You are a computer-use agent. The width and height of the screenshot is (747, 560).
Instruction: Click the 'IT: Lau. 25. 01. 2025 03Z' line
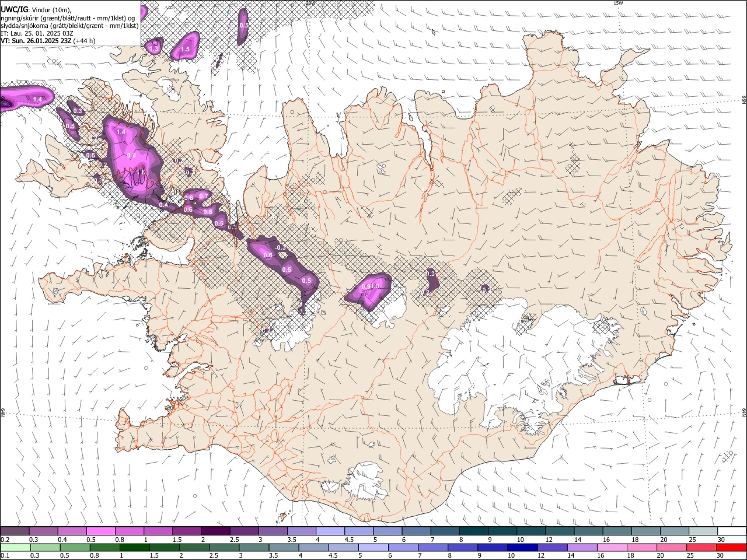37,33
